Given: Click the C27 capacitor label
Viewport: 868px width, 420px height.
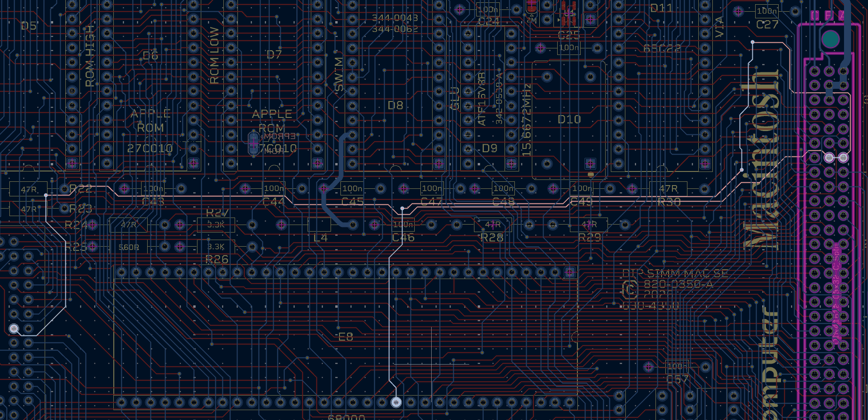Looking at the screenshot, I should [767, 24].
